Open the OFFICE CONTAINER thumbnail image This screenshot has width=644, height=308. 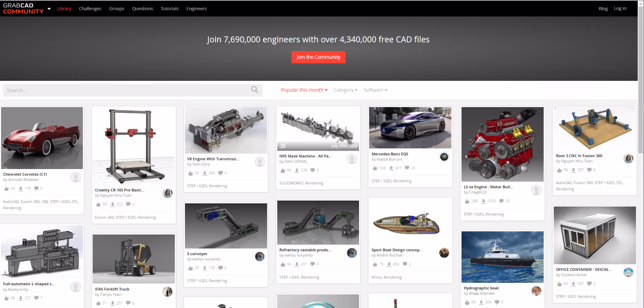[x=595, y=235]
